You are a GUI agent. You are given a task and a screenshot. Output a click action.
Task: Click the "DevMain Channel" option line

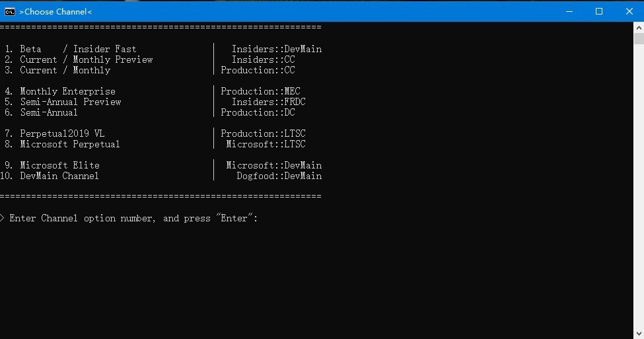click(59, 176)
